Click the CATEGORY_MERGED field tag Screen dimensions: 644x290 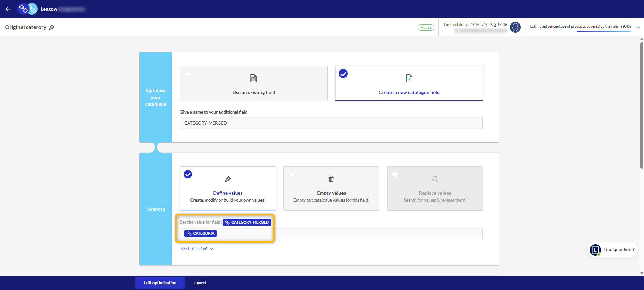coord(247,222)
